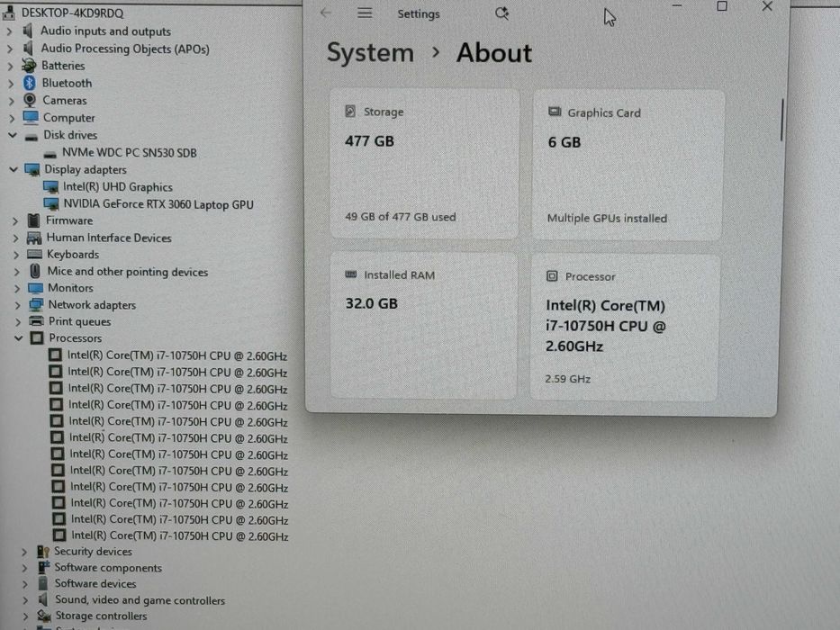
Task: Click the Computer monitor icon in device tree
Action: point(31,117)
